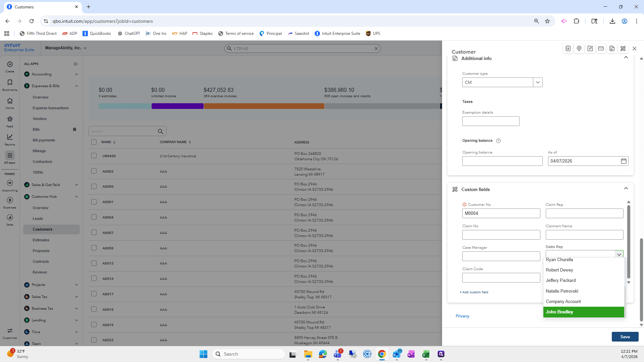This screenshot has height=362, width=644.
Task: Click the Customize sliders icon
Action: 10,330
